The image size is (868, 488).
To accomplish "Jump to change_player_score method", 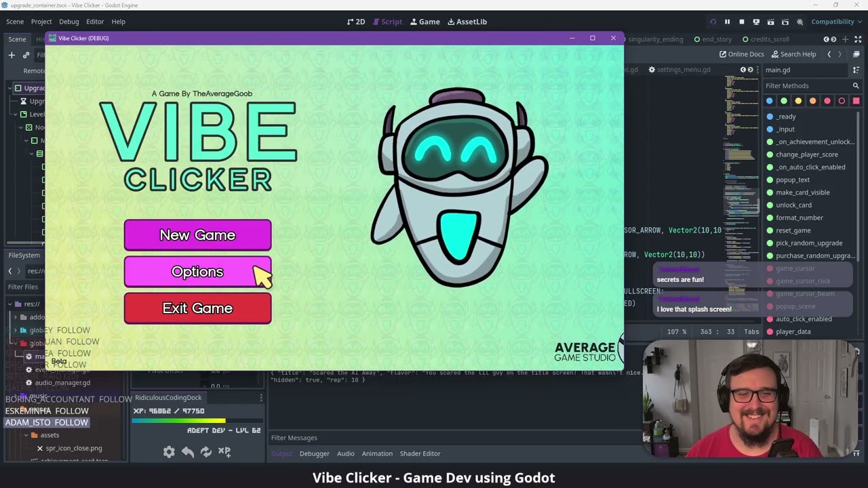I will [807, 155].
